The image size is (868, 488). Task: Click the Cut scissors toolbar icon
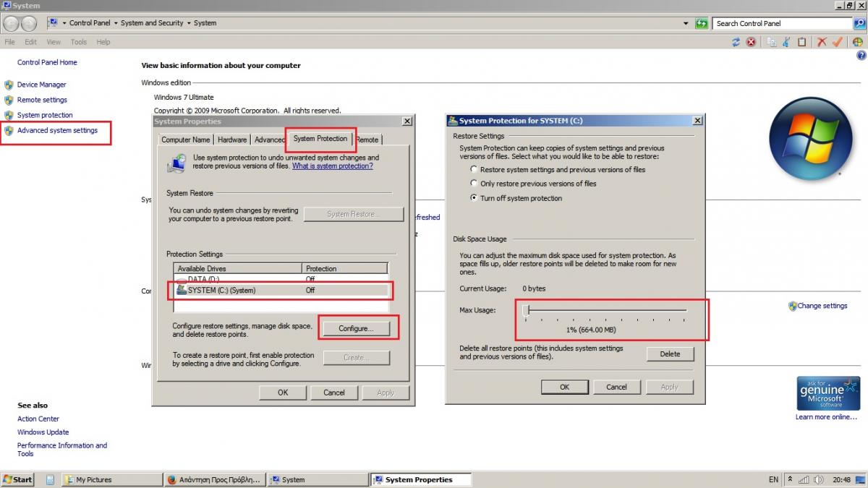tap(786, 42)
